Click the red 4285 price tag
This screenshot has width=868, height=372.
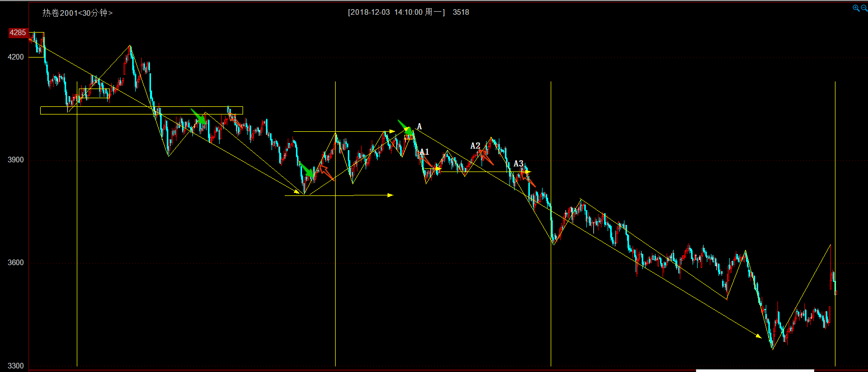[x=18, y=33]
